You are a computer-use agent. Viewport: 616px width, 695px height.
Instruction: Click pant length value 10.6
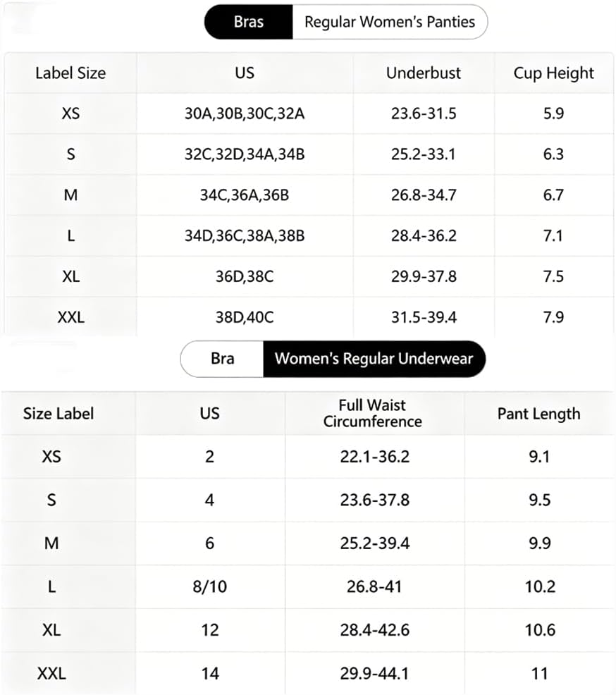coord(540,630)
